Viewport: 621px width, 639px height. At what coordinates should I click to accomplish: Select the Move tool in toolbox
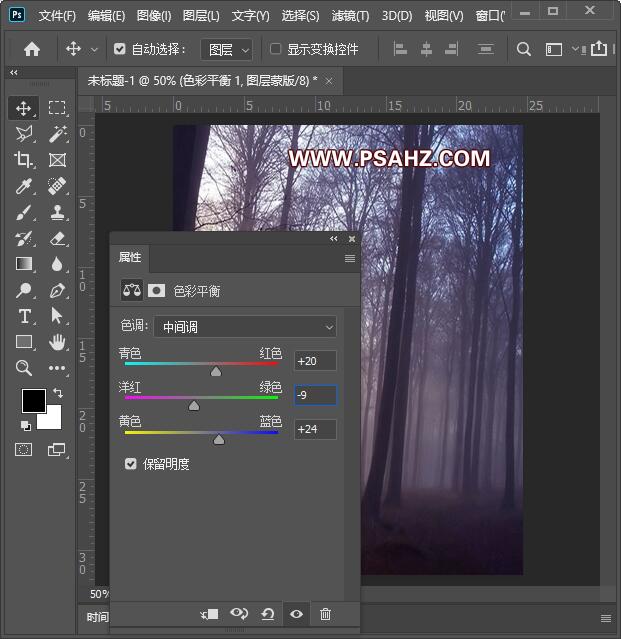23,108
